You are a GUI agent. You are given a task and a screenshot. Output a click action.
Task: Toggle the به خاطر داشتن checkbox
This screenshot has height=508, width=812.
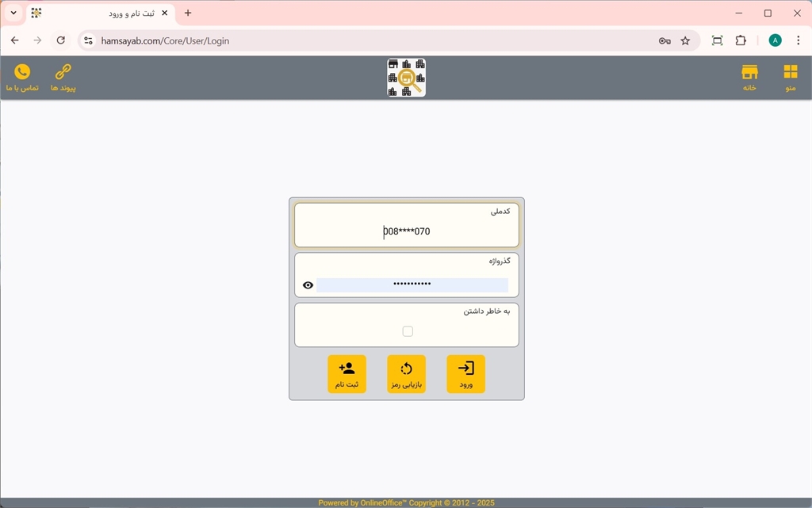point(408,331)
